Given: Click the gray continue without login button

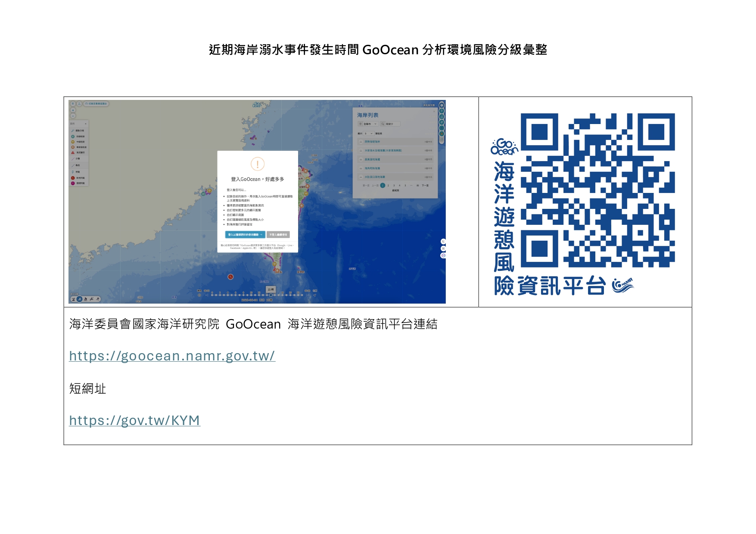Looking at the screenshot, I should [278, 235].
